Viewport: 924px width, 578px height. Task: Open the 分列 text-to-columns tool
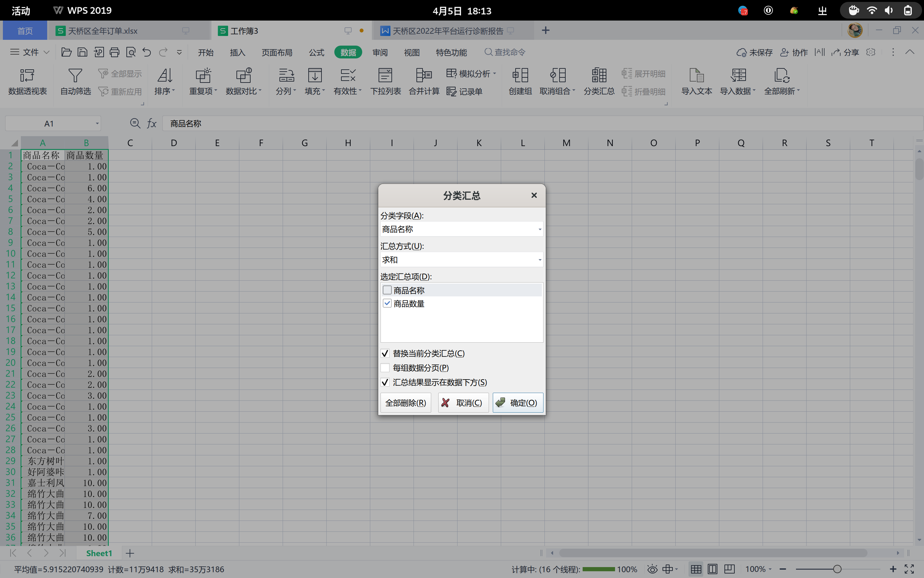[x=286, y=82]
